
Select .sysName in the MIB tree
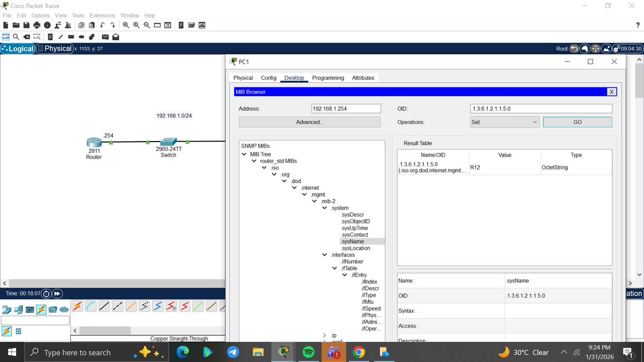(353, 241)
